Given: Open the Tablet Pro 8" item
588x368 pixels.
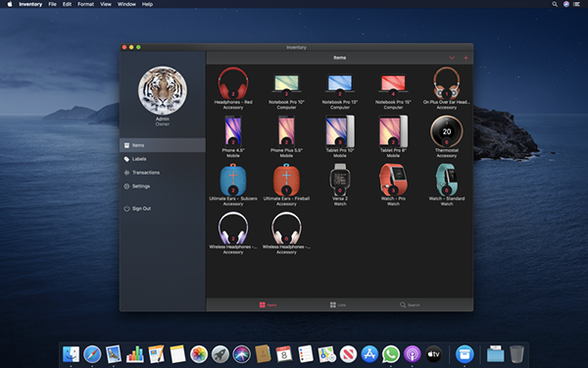Looking at the screenshot, I should tap(393, 136).
